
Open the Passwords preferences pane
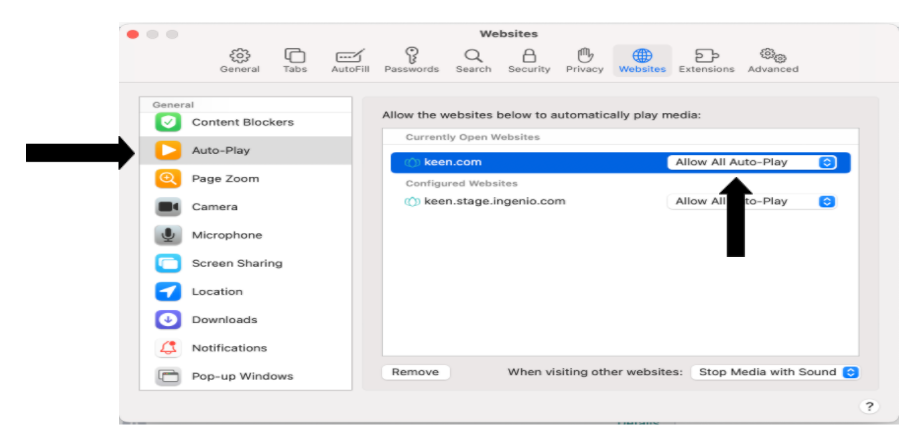coord(411,60)
